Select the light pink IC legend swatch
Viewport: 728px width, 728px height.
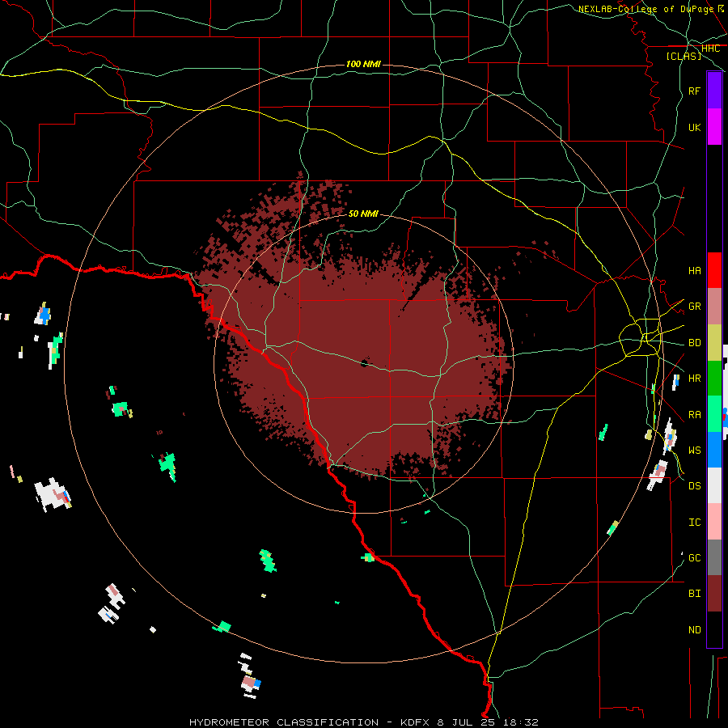coord(714,522)
